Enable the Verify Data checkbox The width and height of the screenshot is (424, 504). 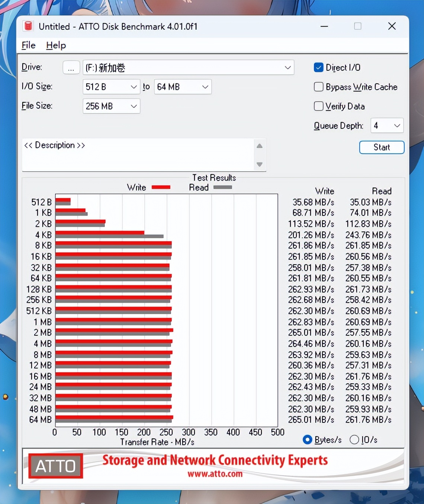(x=318, y=106)
